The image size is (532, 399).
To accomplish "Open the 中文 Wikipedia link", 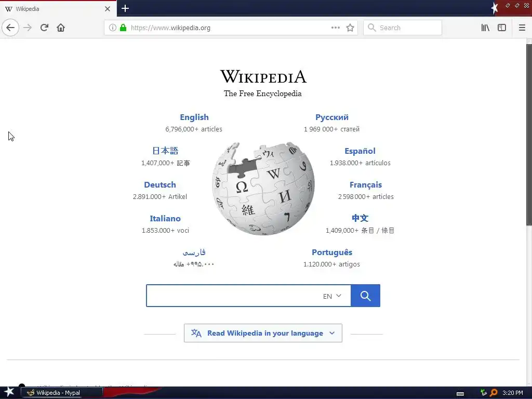I will click(360, 218).
